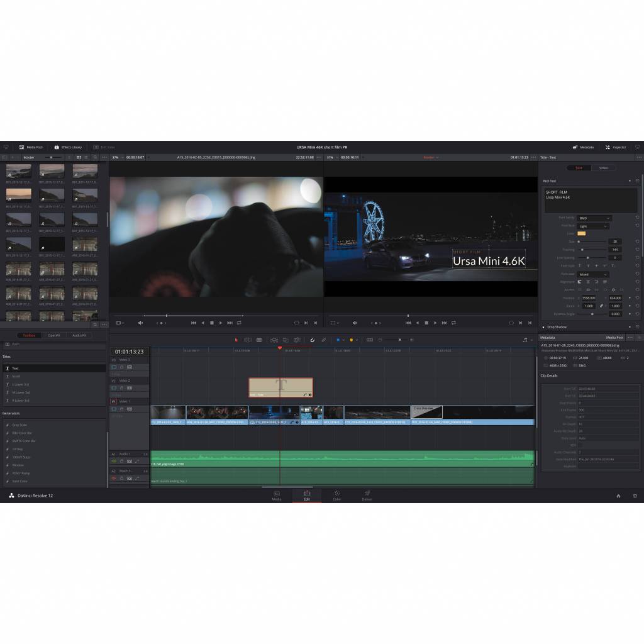Open the Metadata panel button

(583, 147)
